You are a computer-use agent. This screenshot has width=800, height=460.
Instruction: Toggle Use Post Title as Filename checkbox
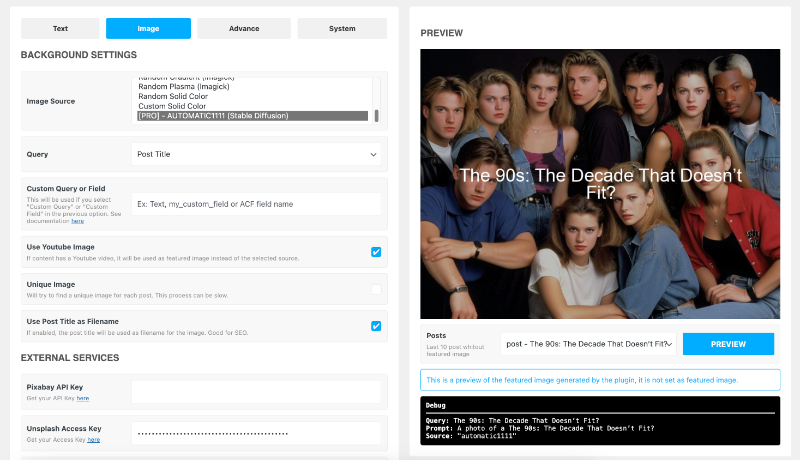(376, 326)
